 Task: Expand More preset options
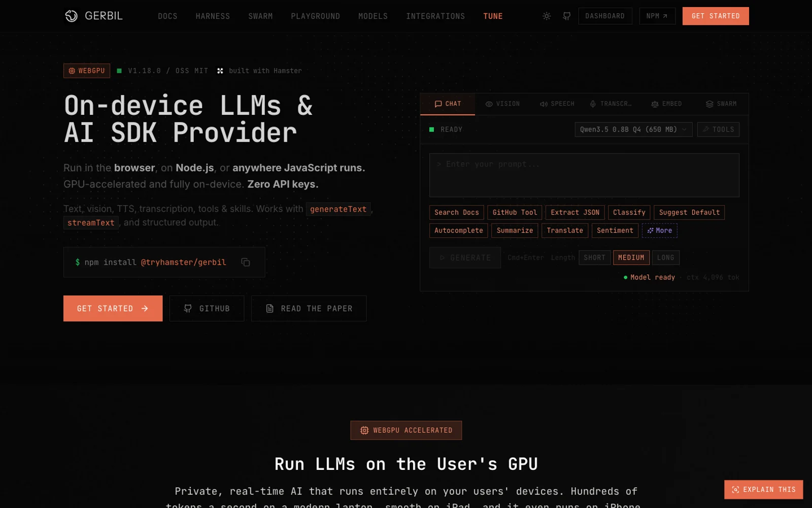(x=659, y=231)
